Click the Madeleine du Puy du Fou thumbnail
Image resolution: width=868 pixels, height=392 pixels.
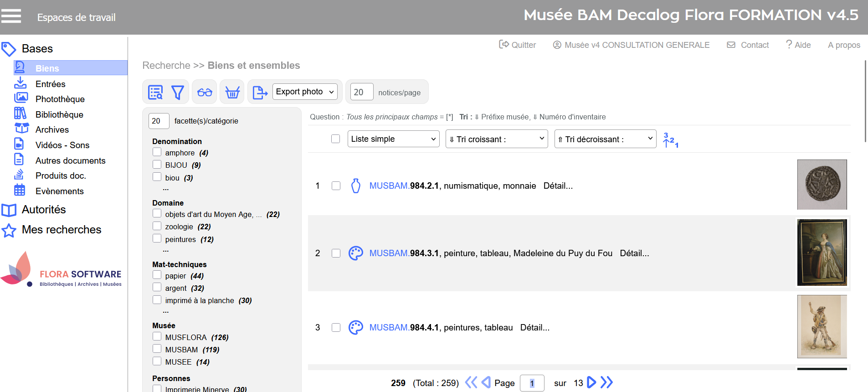click(x=822, y=253)
